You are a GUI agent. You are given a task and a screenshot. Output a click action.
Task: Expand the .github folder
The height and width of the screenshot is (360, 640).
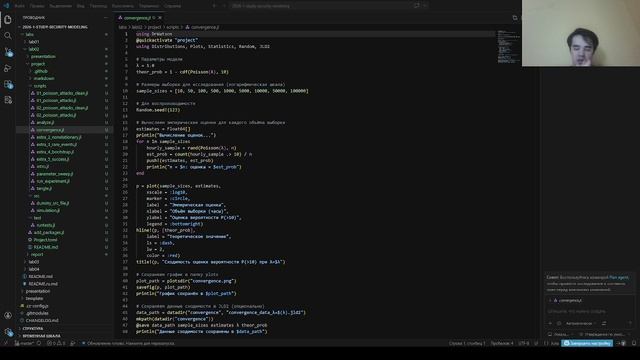[x=41, y=71]
